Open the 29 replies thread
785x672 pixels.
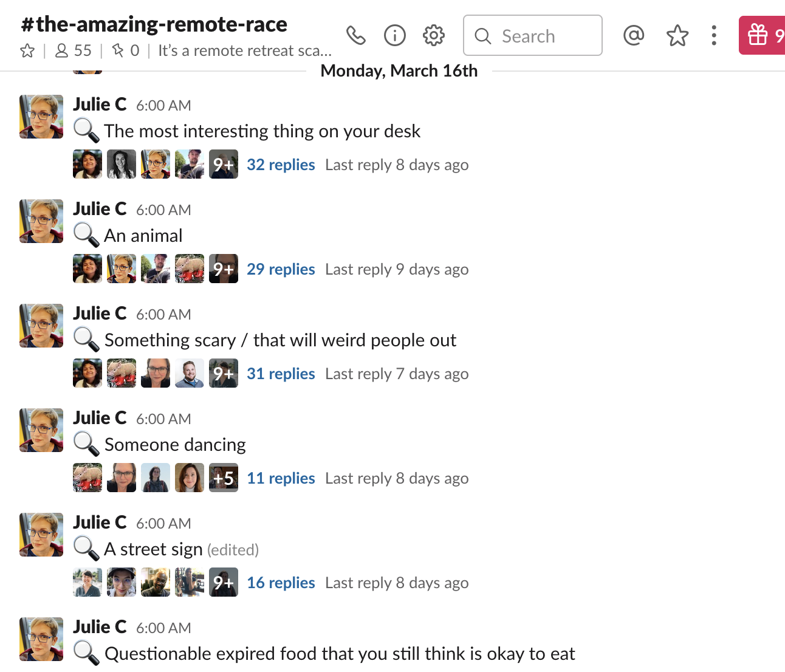[281, 269]
